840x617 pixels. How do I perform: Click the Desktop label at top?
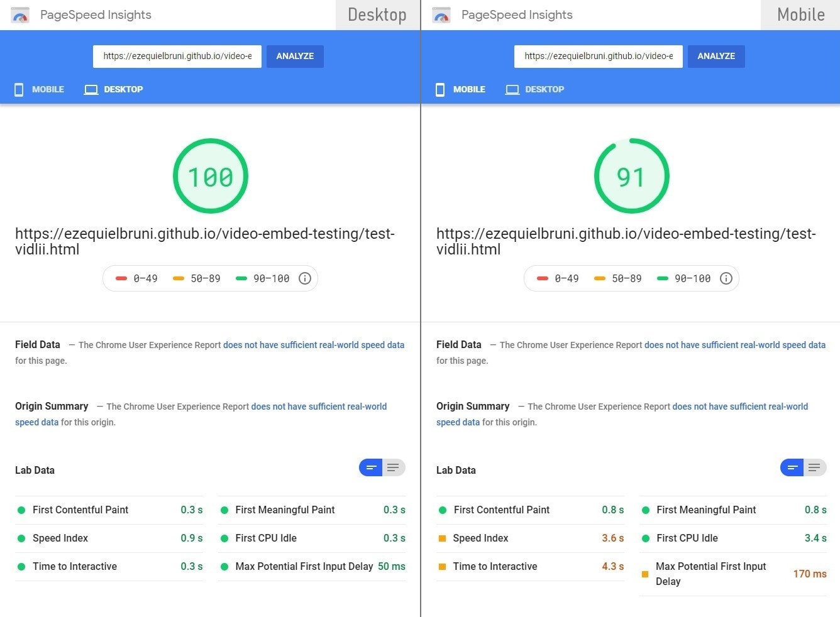(377, 14)
